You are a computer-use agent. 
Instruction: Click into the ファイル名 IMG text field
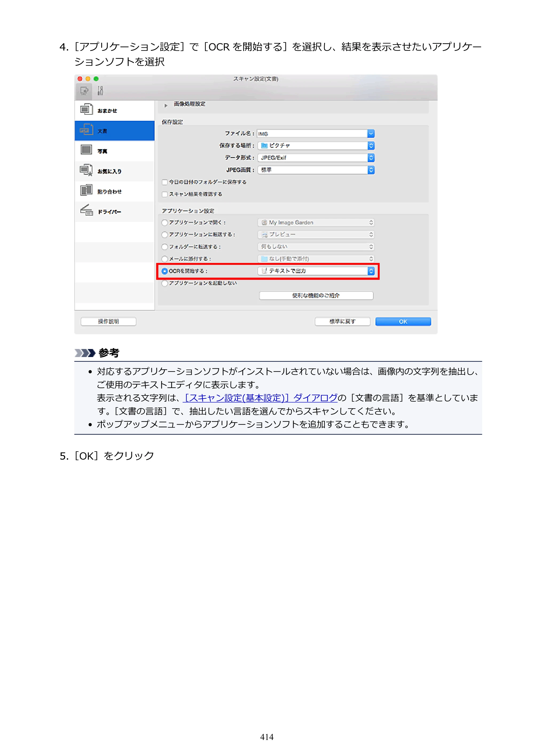[x=312, y=134]
